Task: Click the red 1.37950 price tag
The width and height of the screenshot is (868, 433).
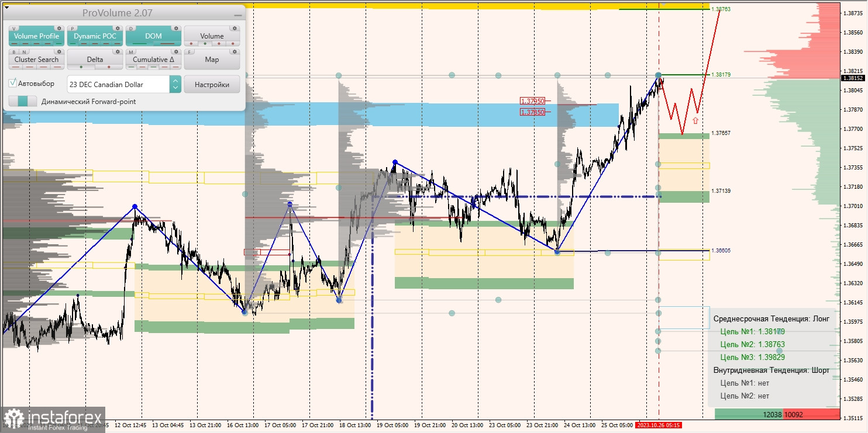Action: coord(532,101)
